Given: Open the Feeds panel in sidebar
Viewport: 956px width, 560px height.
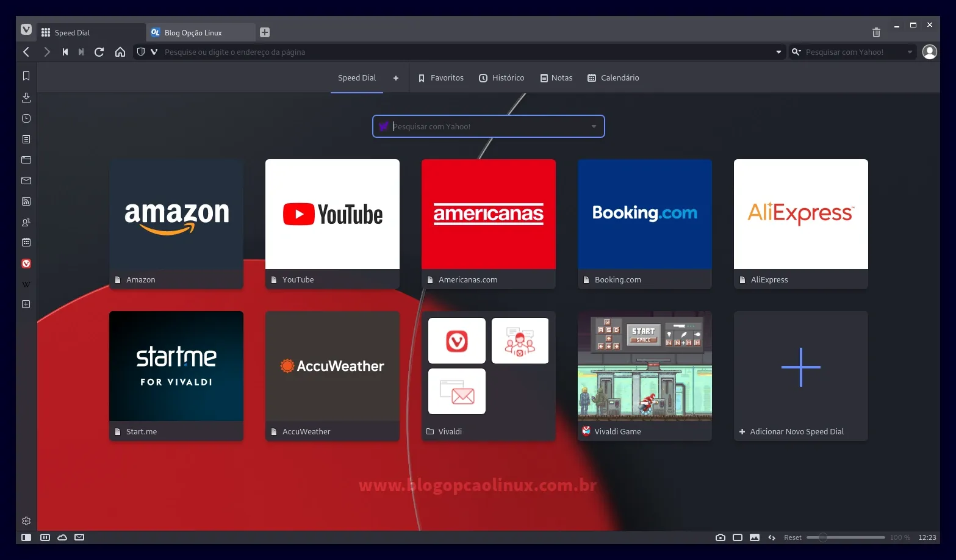Looking at the screenshot, I should pos(26,201).
